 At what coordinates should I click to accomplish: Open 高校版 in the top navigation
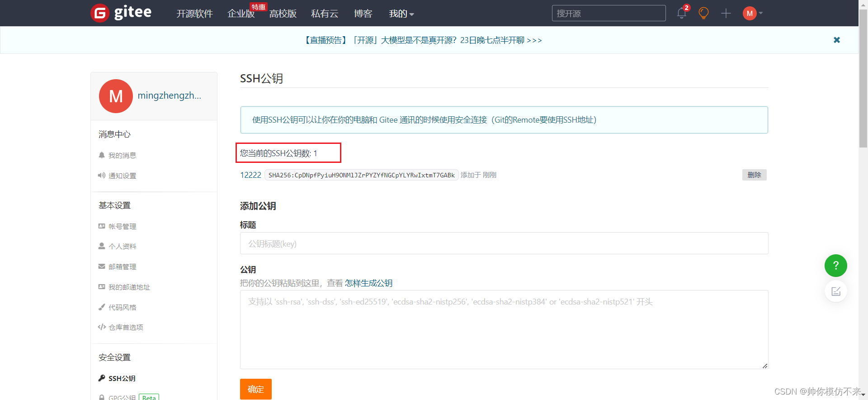point(283,14)
